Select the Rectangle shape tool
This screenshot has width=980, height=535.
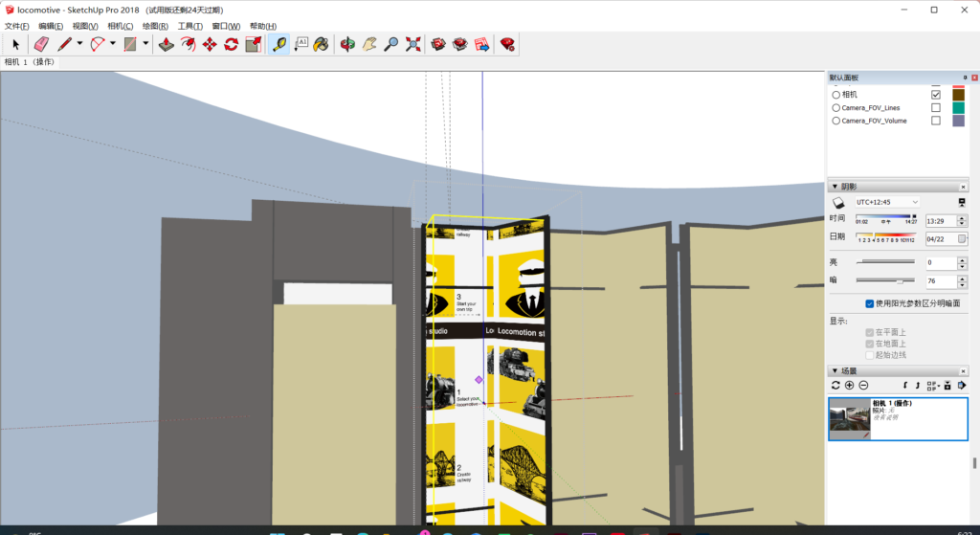click(130, 44)
